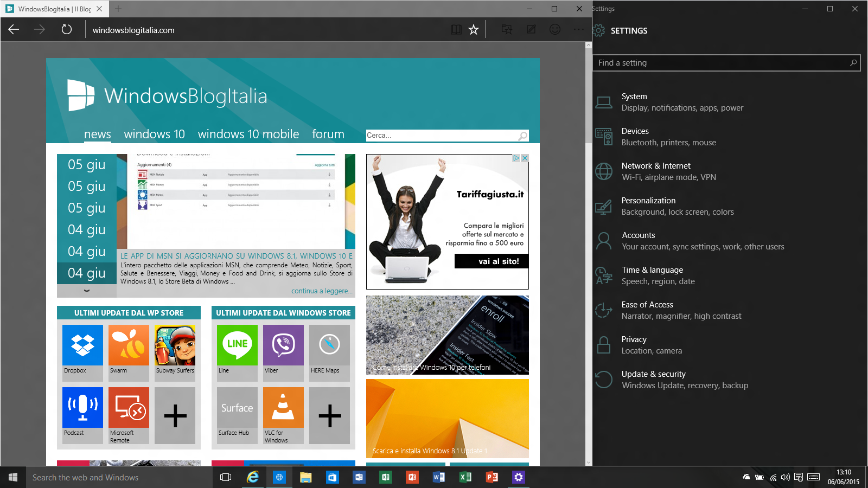Open Personalization settings category
Screen dimensions: 868x488
pos(727,206)
